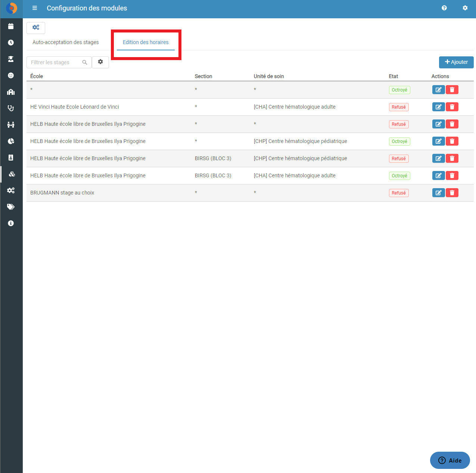This screenshot has height=473, width=476.
Task: Open the school building sidebar icon
Action: click(11, 92)
